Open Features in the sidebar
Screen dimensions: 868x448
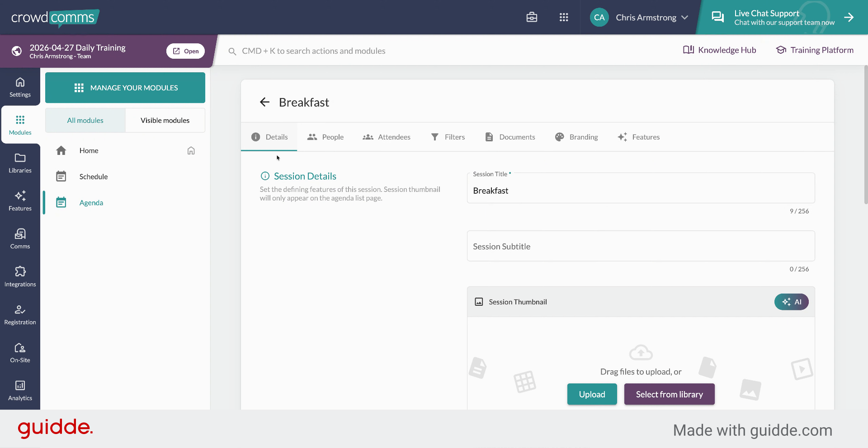pos(20,201)
